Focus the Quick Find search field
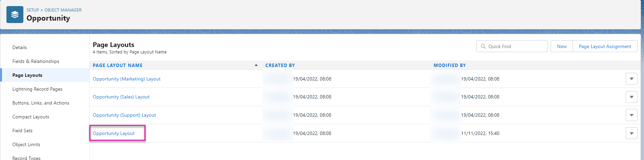The image size is (644, 160). pos(515,46)
